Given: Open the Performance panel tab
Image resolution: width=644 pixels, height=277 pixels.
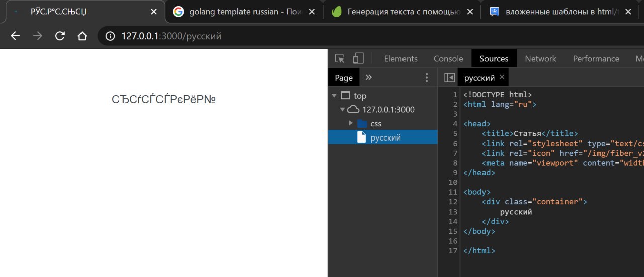Looking at the screenshot, I should pyautogui.click(x=596, y=59).
